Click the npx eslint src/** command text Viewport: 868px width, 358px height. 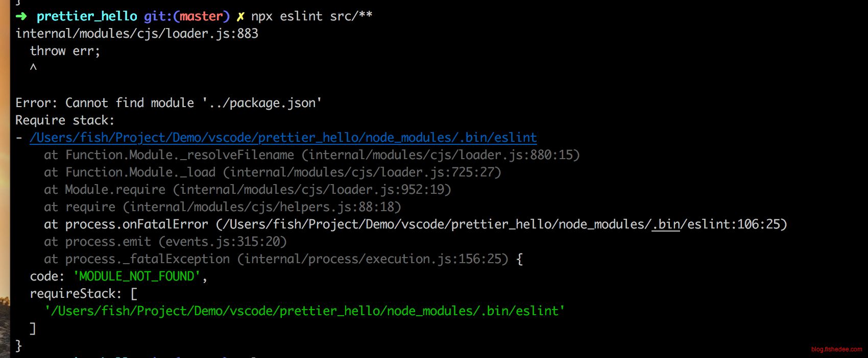pyautogui.click(x=311, y=16)
